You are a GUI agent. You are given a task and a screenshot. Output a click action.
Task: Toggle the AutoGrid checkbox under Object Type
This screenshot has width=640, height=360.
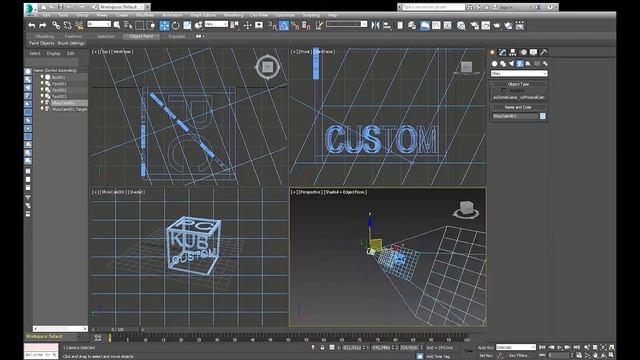[x=503, y=90]
